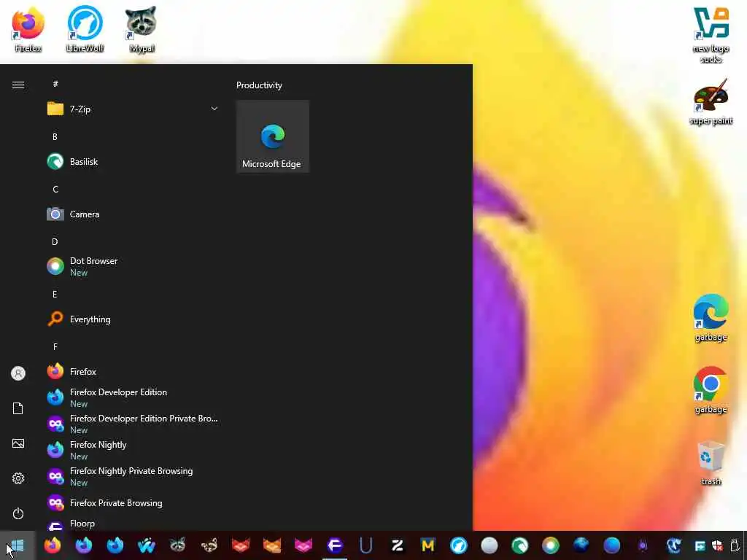Click the orange fox icon on taskbar
This screenshot has width=747, height=560.
coord(272,545)
